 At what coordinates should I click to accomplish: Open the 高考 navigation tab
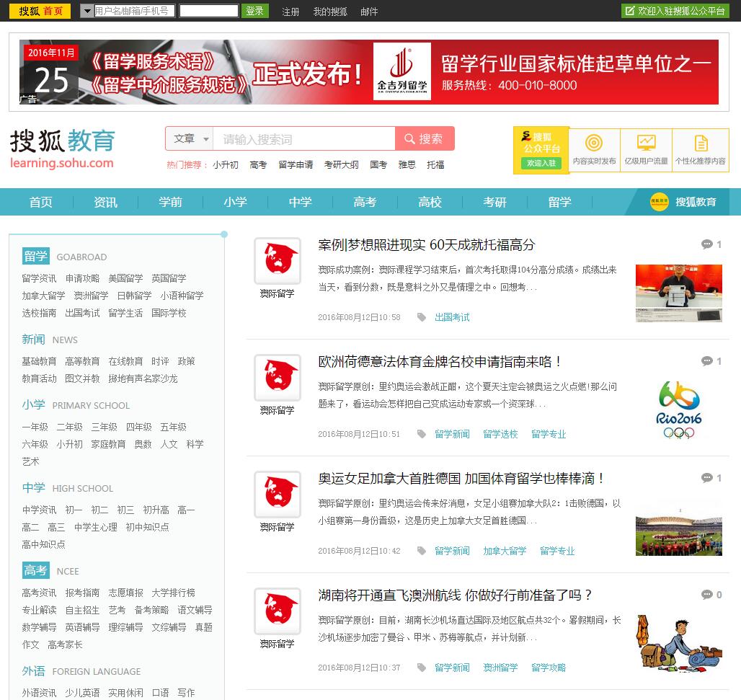365,203
